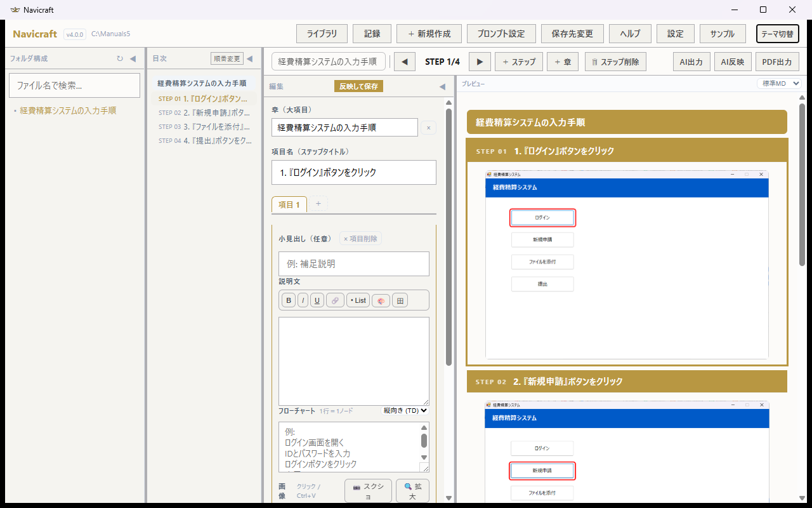
Task: Click the chapter (大項目) text field
Action: [344, 127]
